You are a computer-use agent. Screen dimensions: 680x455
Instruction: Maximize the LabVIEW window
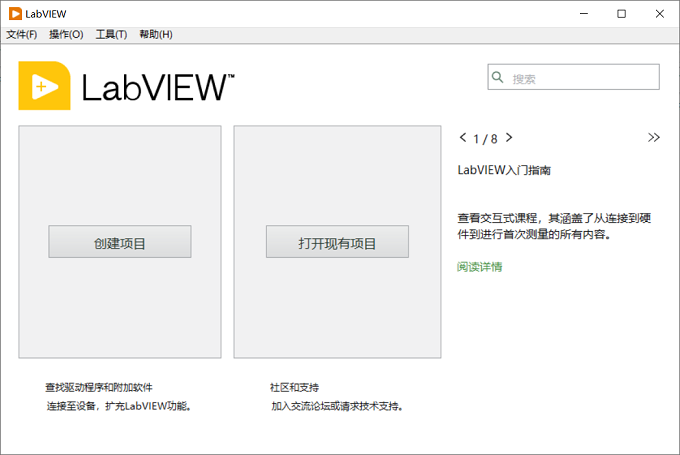coord(621,14)
